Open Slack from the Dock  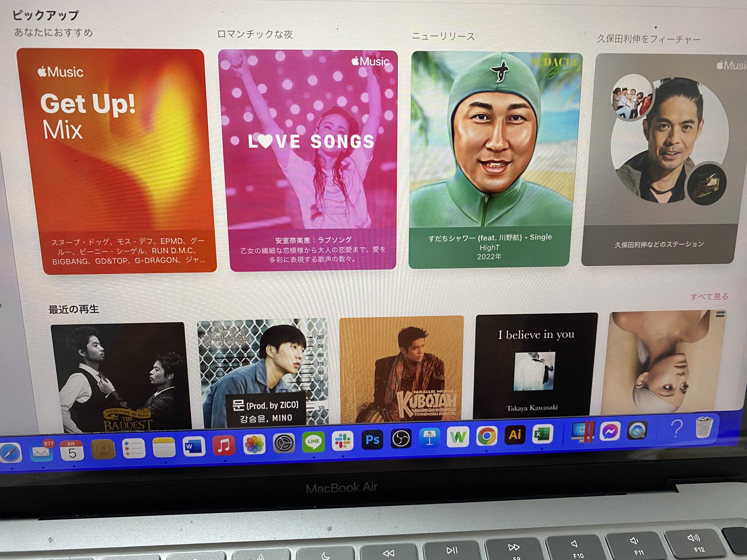(x=342, y=441)
